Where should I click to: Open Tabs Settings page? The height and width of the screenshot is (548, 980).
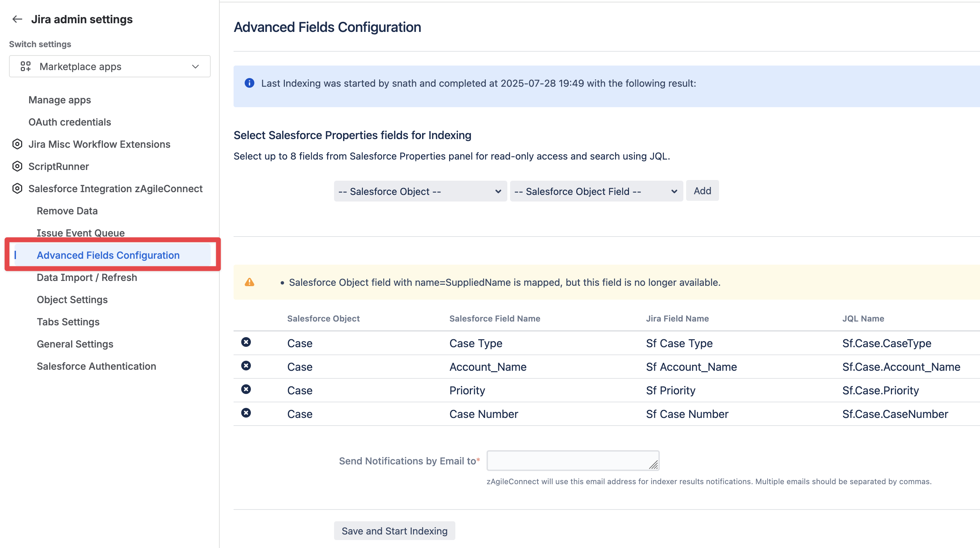coord(68,322)
